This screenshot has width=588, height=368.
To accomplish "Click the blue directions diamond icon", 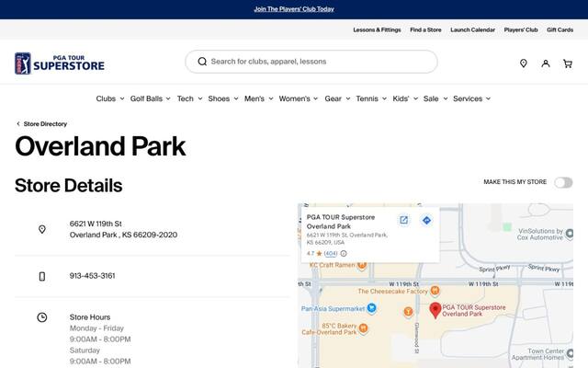I will [x=426, y=220].
